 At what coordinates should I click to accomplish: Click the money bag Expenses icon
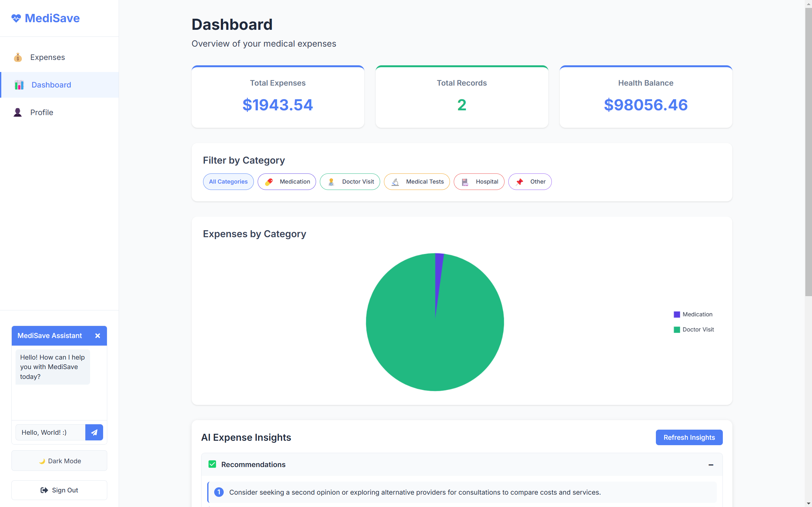pyautogui.click(x=18, y=57)
